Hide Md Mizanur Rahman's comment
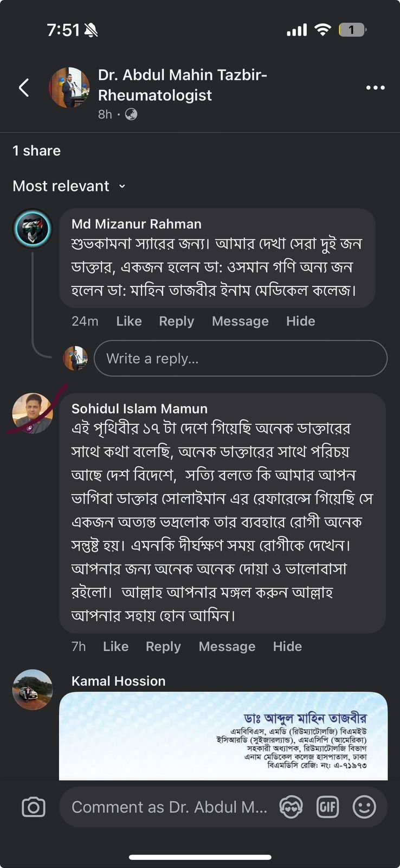This screenshot has height=868, width=400. coord(300,321)
